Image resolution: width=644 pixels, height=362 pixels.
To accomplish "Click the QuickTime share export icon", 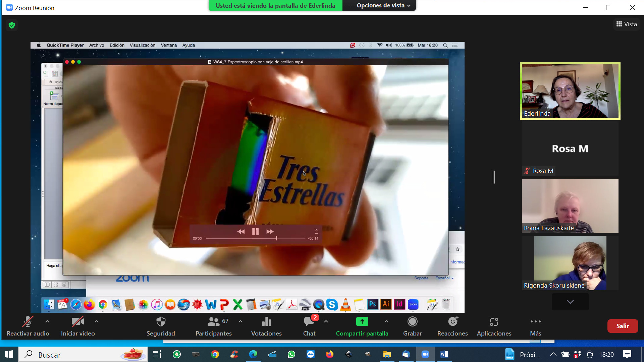I will (316, 231).
